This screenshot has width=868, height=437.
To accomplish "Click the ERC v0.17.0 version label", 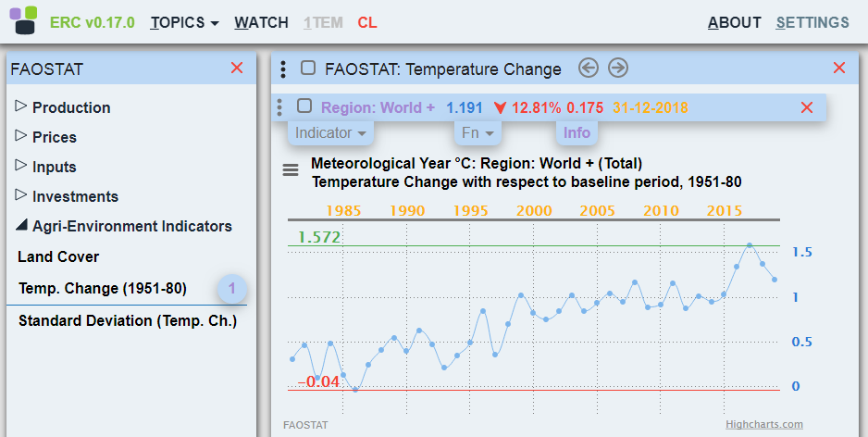I will (93, 23).
